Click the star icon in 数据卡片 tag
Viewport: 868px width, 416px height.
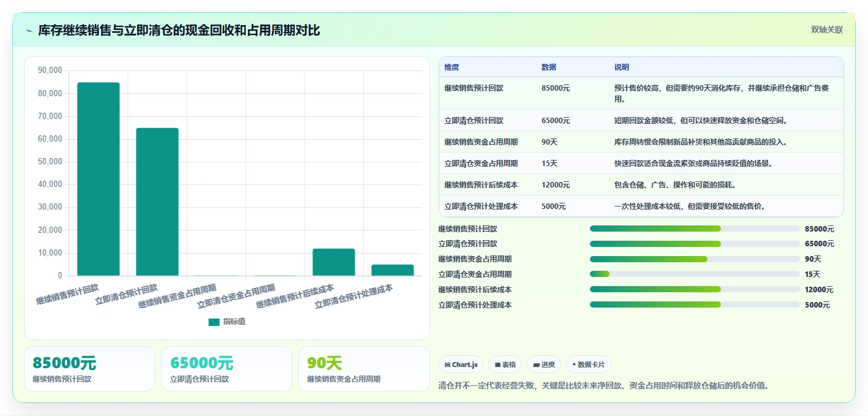[574, 365]
